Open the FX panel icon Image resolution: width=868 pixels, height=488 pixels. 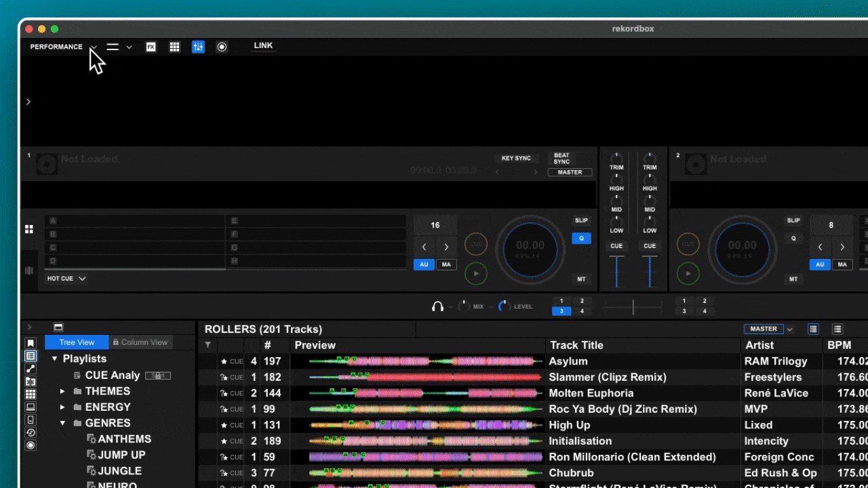click(x=151, y=47)
